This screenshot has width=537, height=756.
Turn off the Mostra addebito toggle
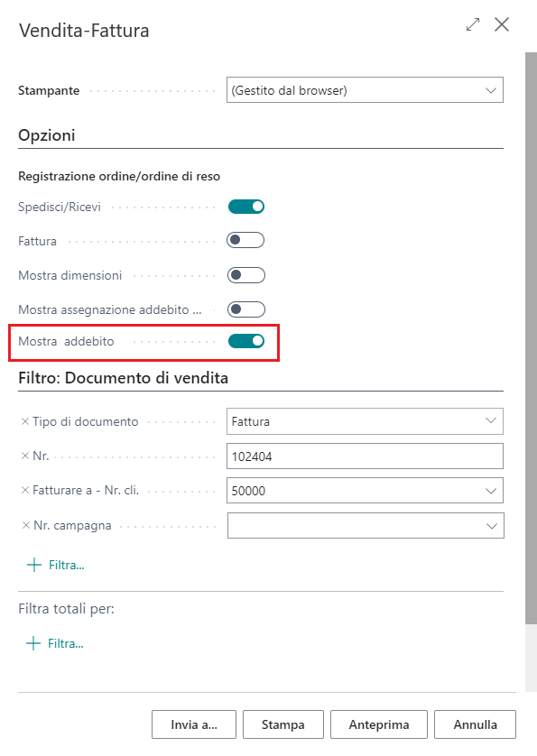[x=245, y=342]
